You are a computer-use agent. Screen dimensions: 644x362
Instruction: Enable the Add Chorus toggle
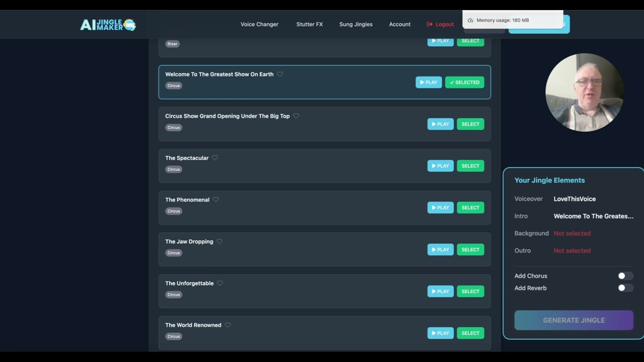coord(625,276)
